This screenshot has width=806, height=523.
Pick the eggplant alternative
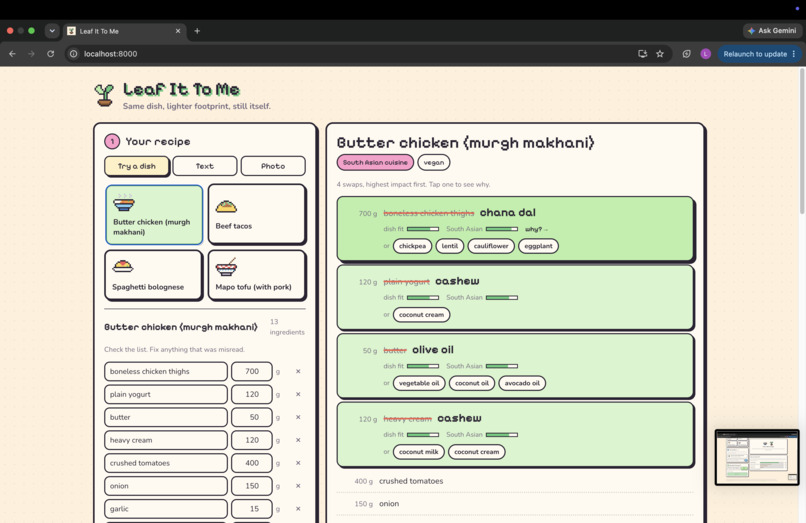[x=538, y=246]
